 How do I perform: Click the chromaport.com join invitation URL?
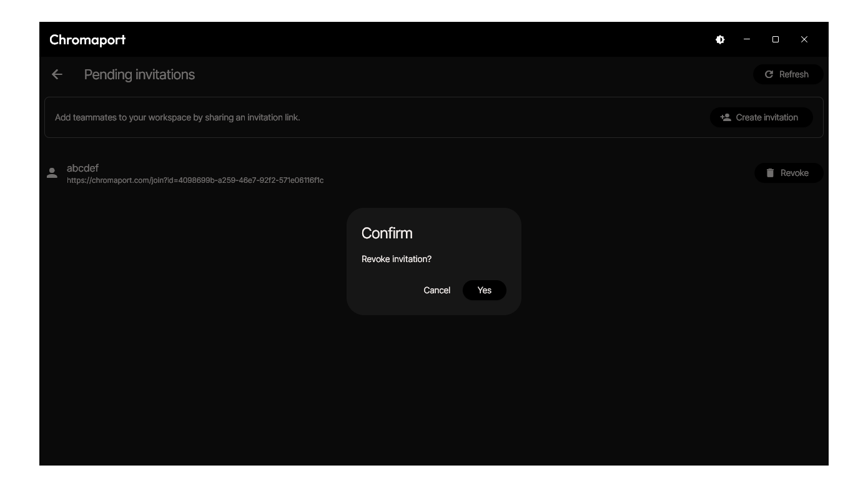pyautogui.click(x=195, y=180)
